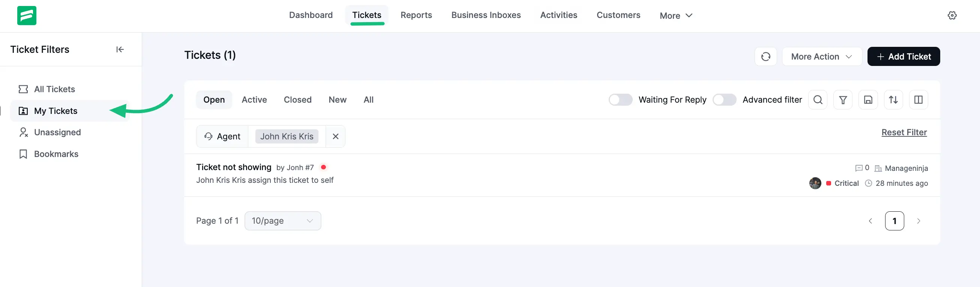Open Bookmarks filter in sidebar
The image size is (980, 287).
tap(70, 154)
